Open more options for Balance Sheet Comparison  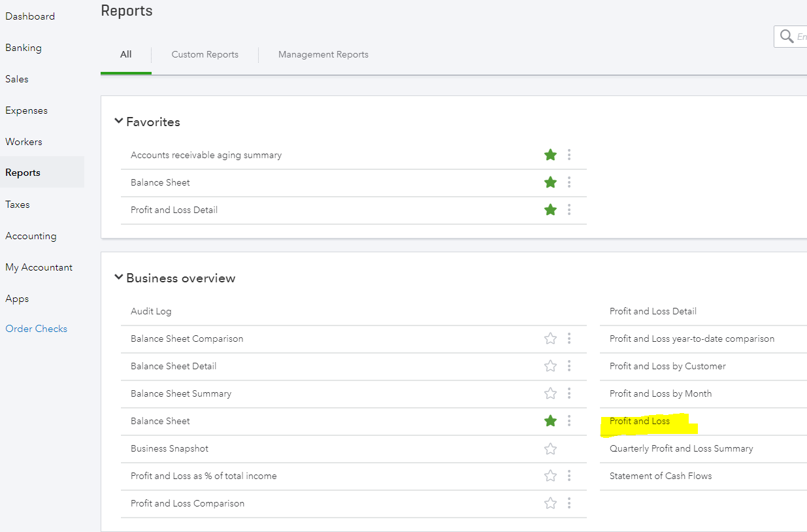569,339
